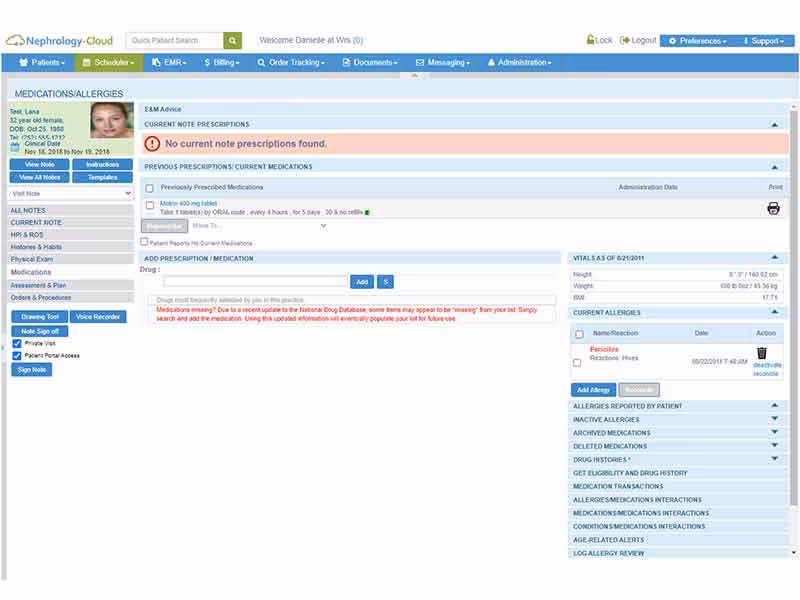Print the Motrin 400 mg prescription

coord(773,208)
